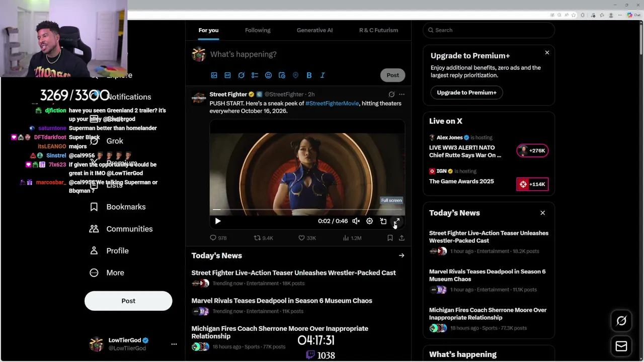The height and width of the screenshot is (362, 644).
Task: Click the Upgrade to Premium+ button
Action: [466, 93]
